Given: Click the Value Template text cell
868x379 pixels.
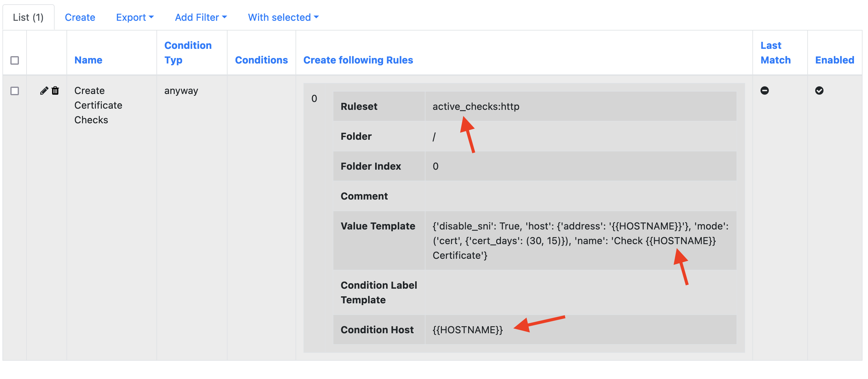Looking at the screenshot, I should (579, 240).
